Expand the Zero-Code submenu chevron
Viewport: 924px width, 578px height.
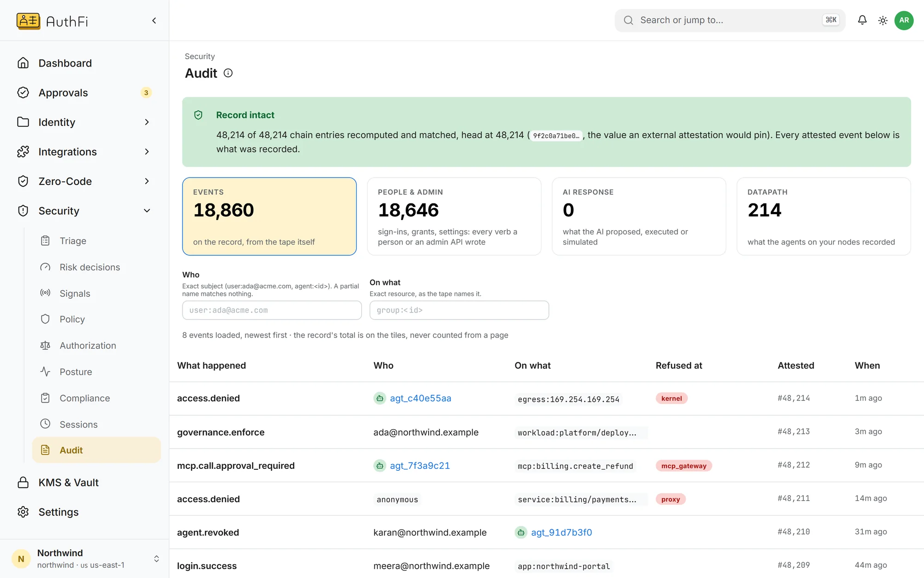147,181
